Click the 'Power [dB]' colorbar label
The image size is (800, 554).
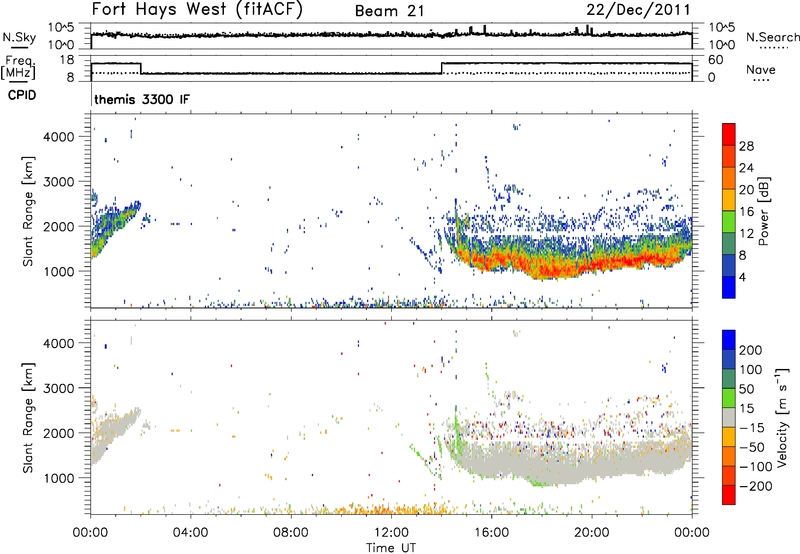point(764,211)
